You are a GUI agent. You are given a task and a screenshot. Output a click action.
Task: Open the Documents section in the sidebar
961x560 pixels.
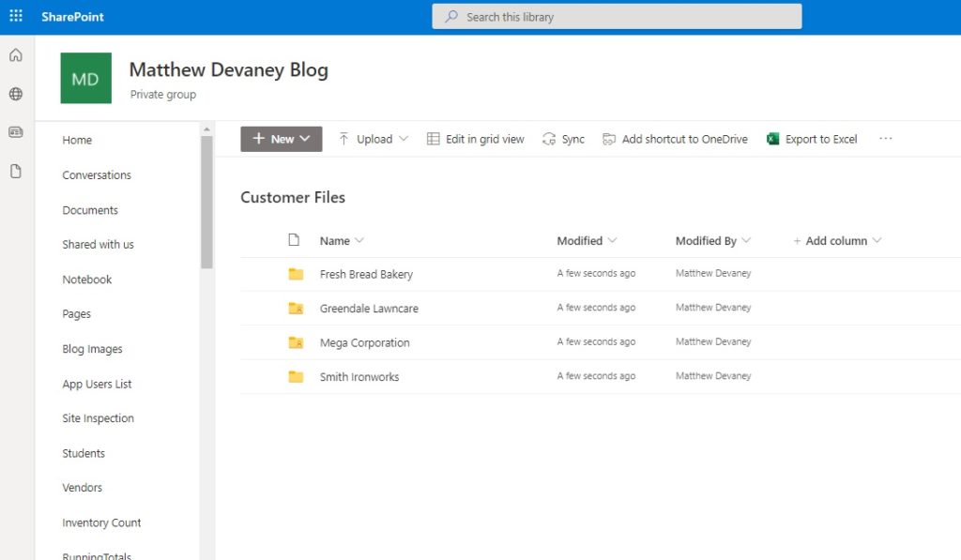[90, 209]
